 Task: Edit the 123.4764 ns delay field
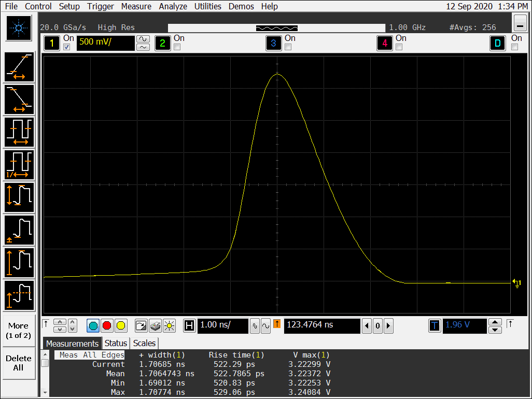(x=321, y=326)
